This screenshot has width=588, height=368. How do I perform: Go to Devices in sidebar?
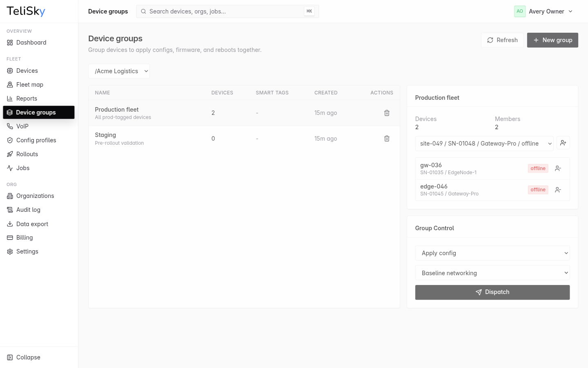(39, 71)
